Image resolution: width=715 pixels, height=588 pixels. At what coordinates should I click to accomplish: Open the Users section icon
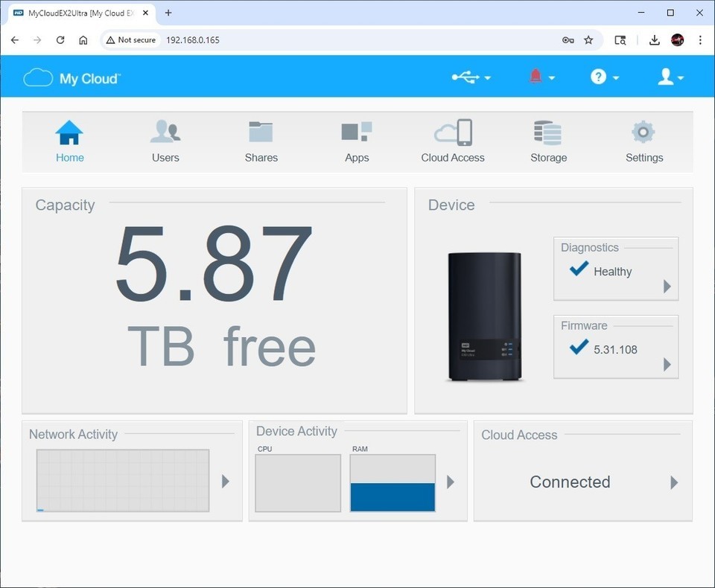click(165, 133)
